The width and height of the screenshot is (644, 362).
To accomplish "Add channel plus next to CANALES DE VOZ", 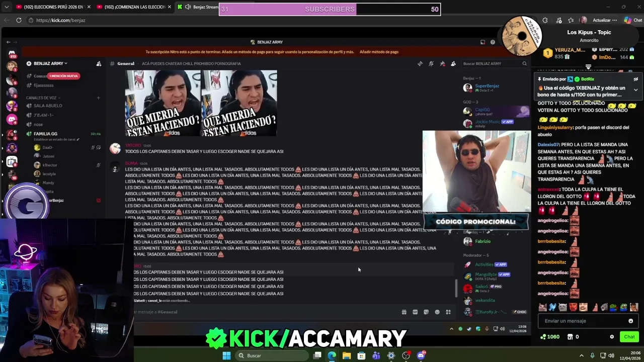I will 99,98.
